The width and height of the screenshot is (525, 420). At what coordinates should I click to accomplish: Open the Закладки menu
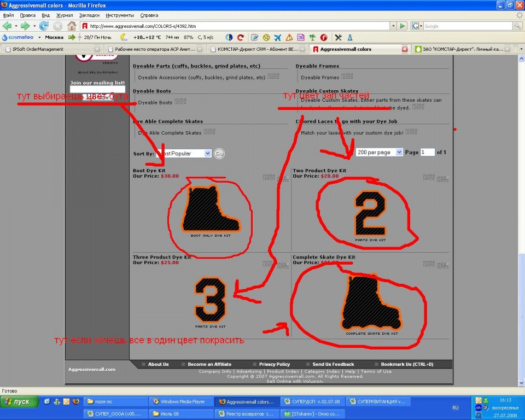(89, 15)
